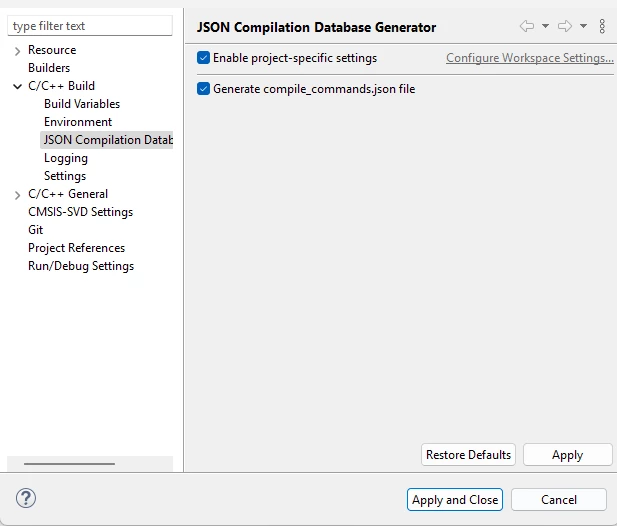Open CMSIS-SVD Settings page

[x=81, y=212]
